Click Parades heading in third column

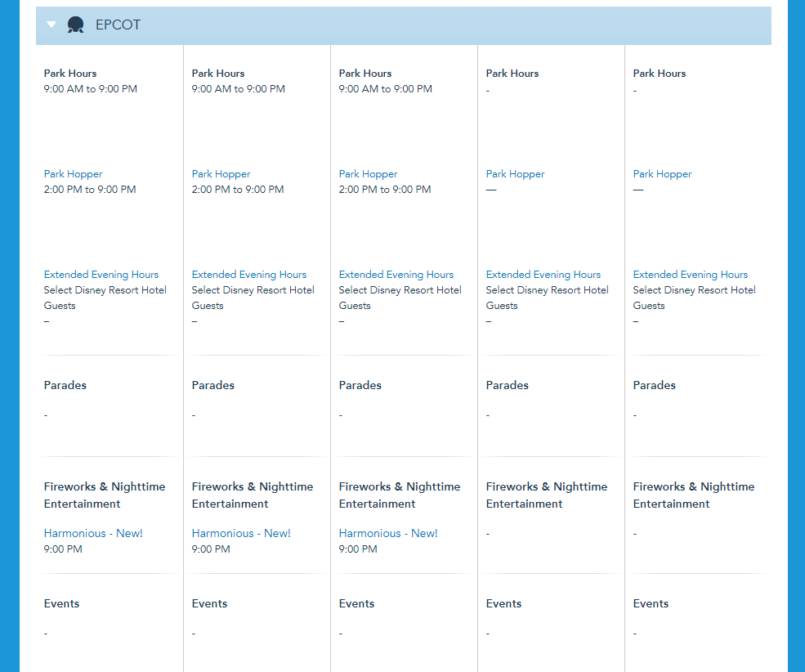[x=360, y=385]
